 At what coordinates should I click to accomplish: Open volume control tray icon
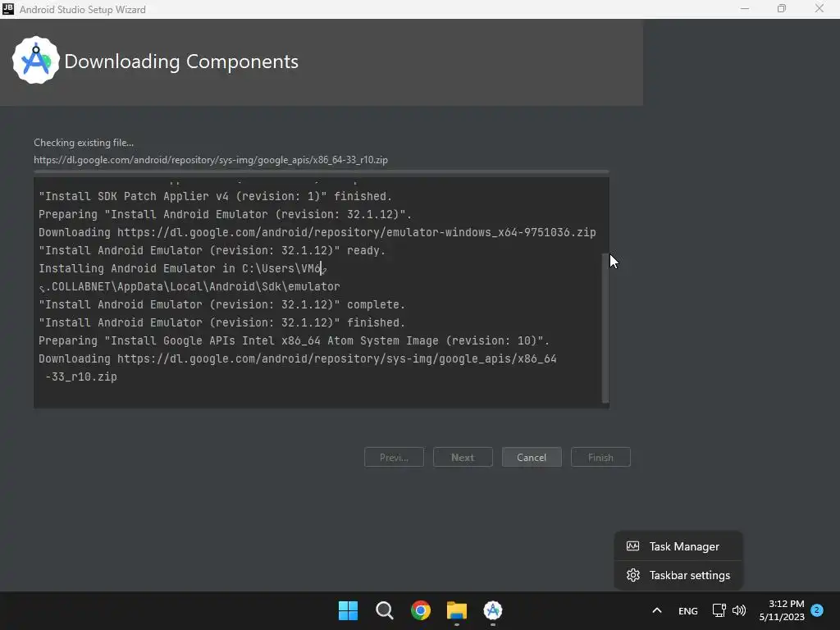tap(739, 610)
